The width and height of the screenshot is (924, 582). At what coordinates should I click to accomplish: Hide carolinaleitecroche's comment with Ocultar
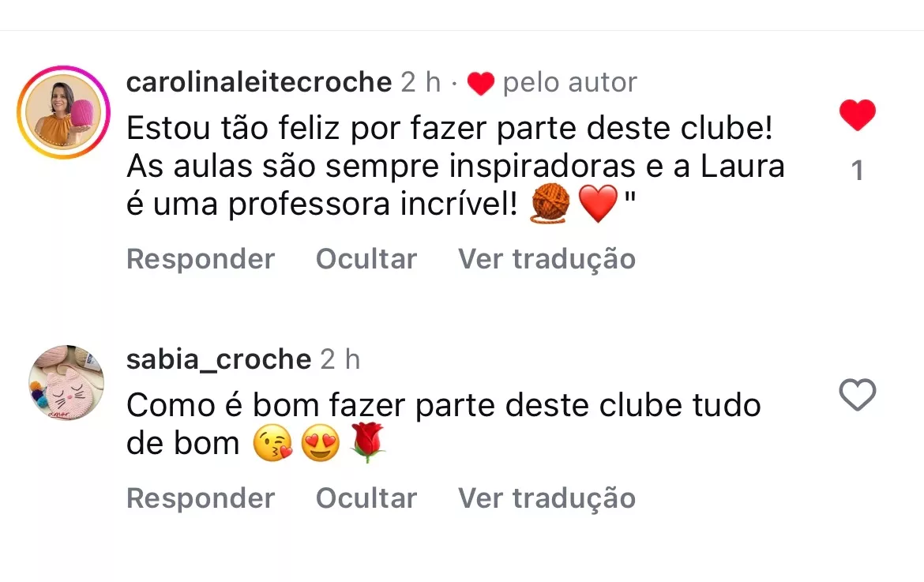click(366, 258)
